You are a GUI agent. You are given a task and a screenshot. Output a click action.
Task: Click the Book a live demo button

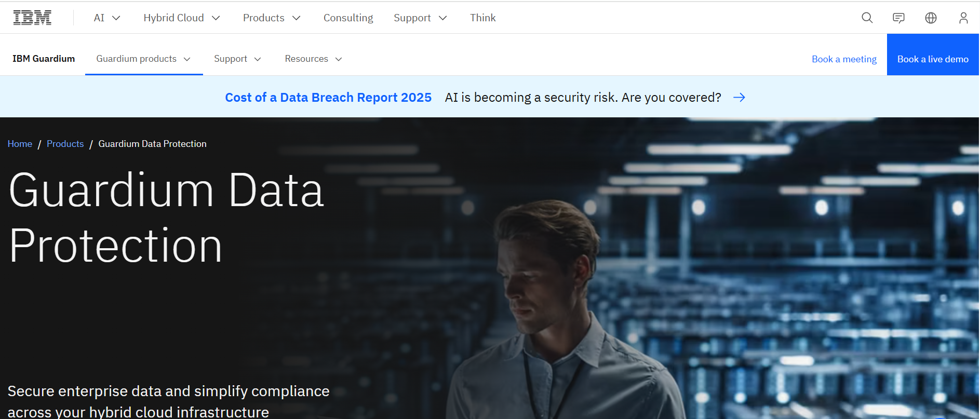pos(933,55)
